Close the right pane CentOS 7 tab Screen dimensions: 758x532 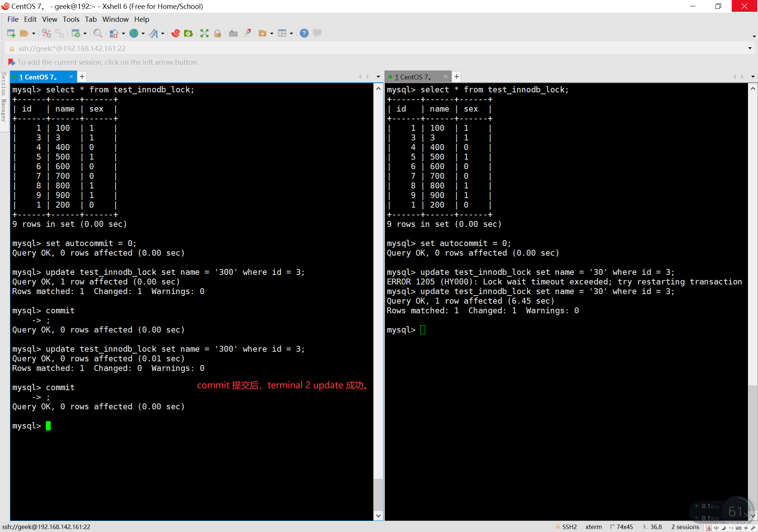(x=446, y=76)
